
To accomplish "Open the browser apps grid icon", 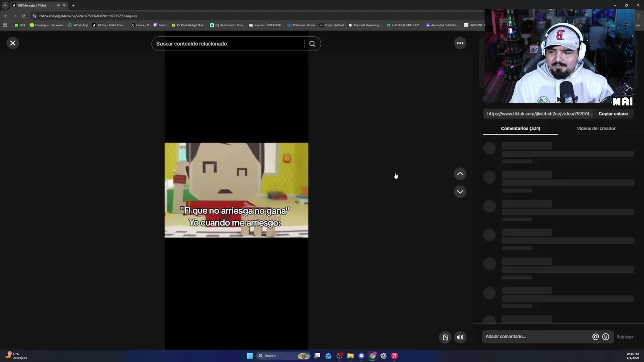I will click(x=5, y=25).
